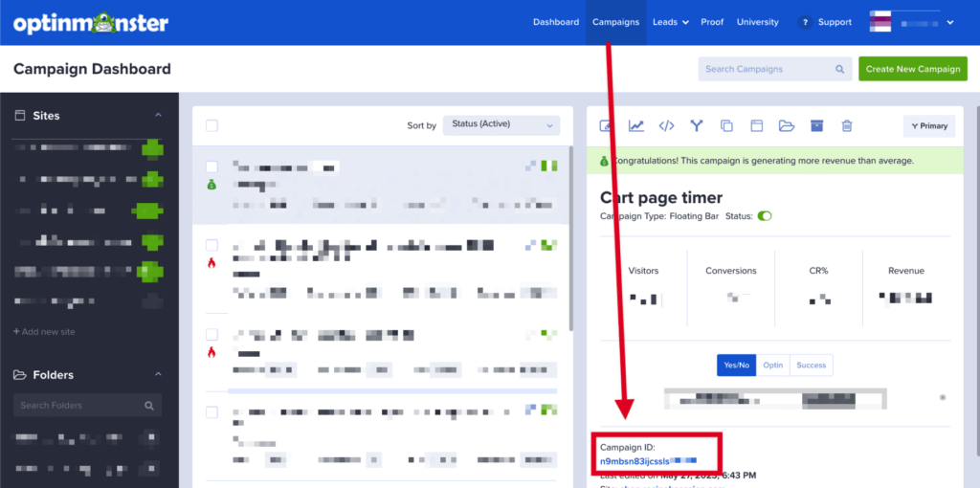Click Add new site link
The width and height of the screenshot is (980, 488).
(x=44, y=332)
